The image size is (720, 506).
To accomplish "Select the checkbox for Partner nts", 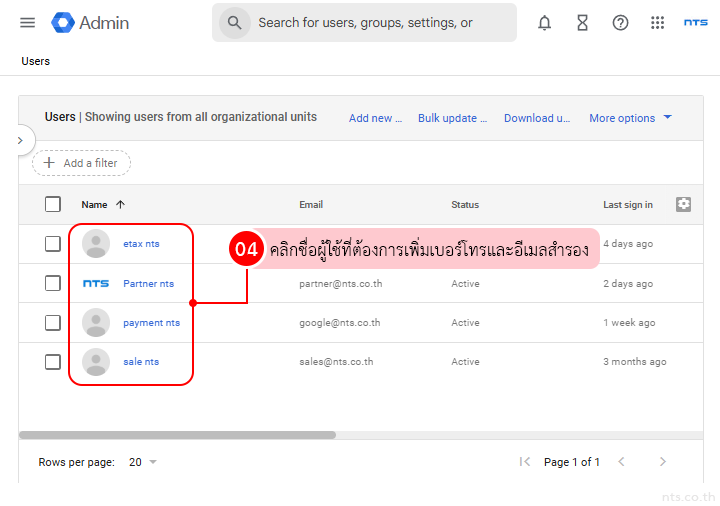I will [53, 283].
